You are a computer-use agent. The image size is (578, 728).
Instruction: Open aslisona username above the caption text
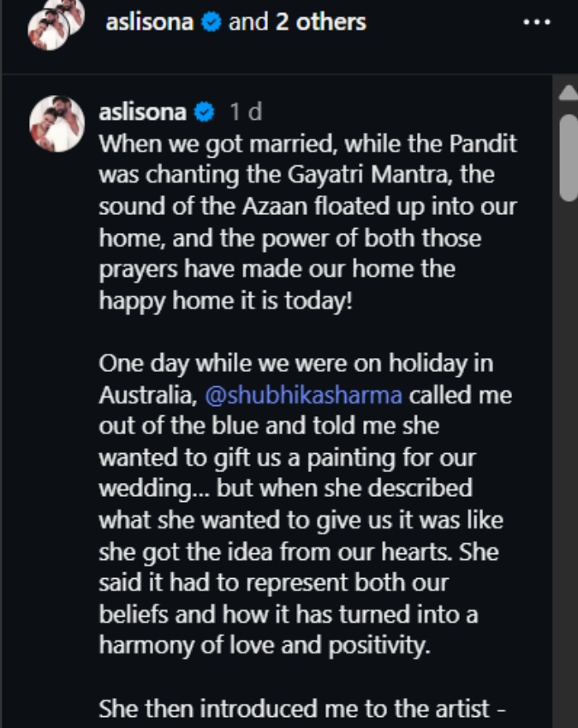click(x=142, y=112)
